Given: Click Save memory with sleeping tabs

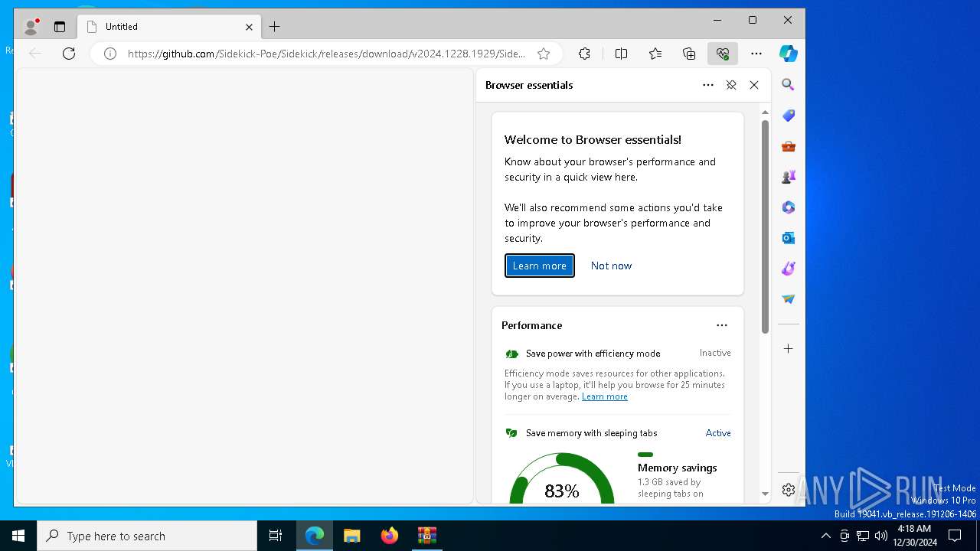Looking at the screenshot, I should tap(592, 433).
